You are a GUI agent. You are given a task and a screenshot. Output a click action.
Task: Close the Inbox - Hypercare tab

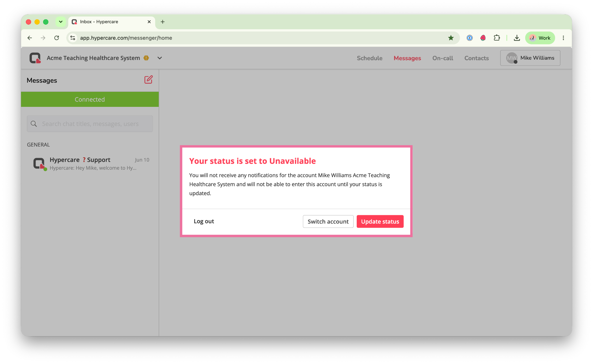[x=149, y=22]
